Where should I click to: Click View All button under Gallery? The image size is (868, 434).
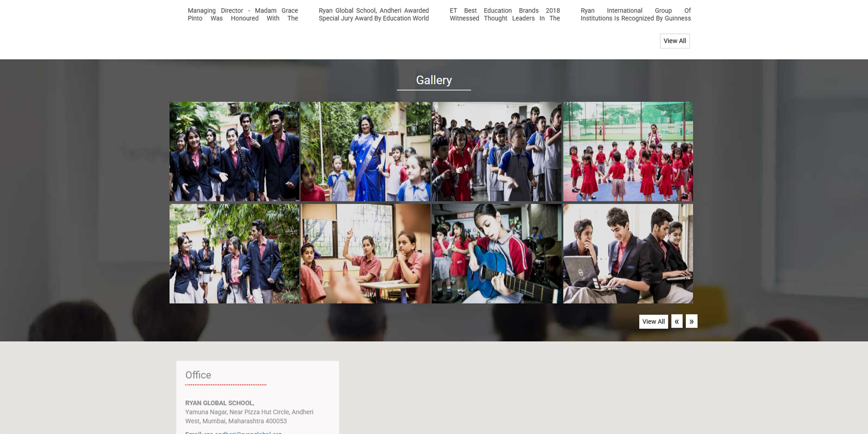653,321
